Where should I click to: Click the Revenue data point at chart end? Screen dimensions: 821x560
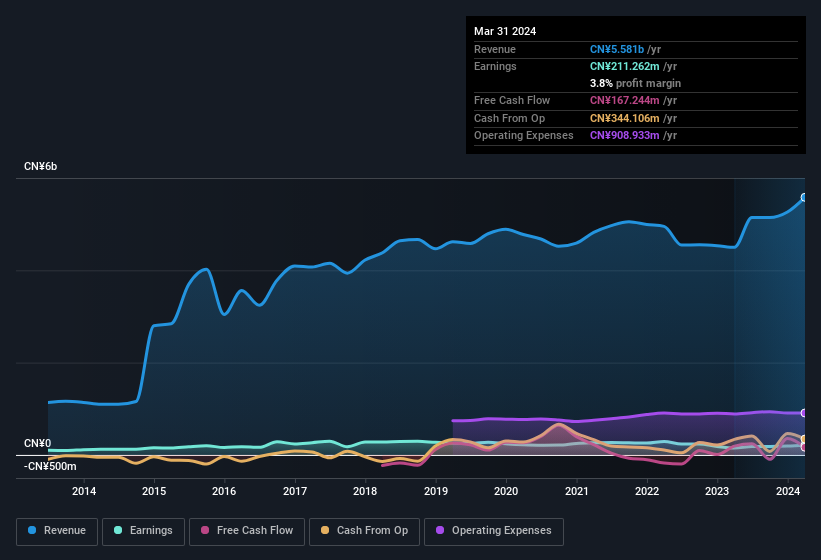(804, 197)
